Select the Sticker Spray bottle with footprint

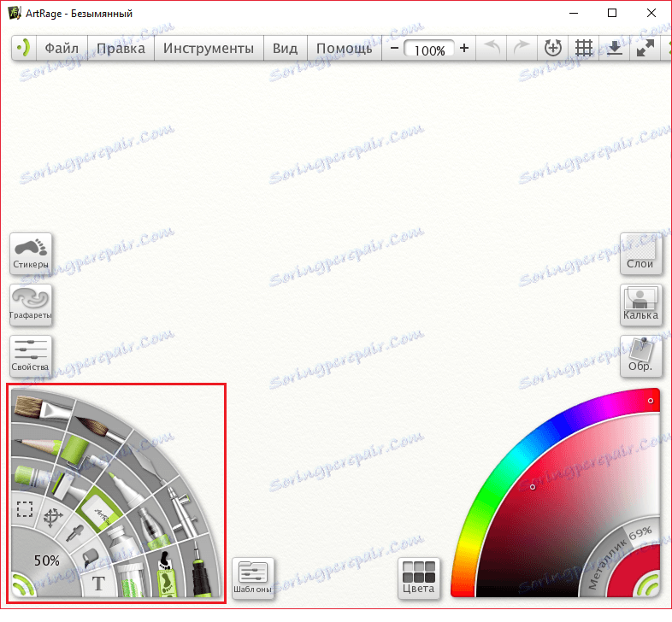click(165, 575)
